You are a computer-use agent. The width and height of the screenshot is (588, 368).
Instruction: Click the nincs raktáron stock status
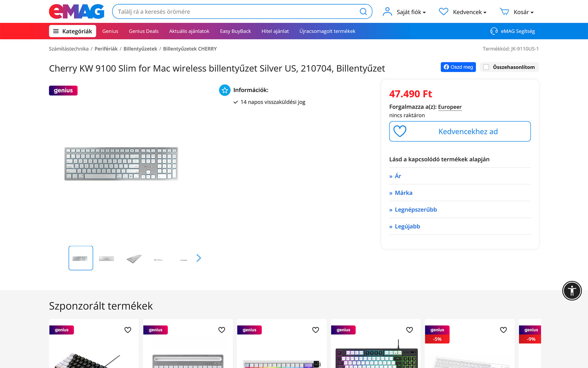click(407, 115)
